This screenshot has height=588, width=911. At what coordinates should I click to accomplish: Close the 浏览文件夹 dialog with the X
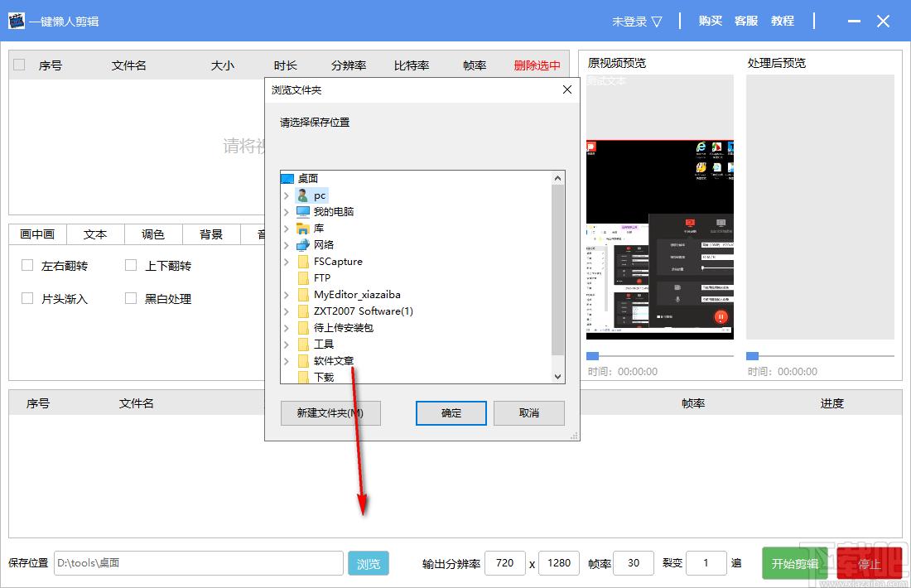tap(567, 89)
